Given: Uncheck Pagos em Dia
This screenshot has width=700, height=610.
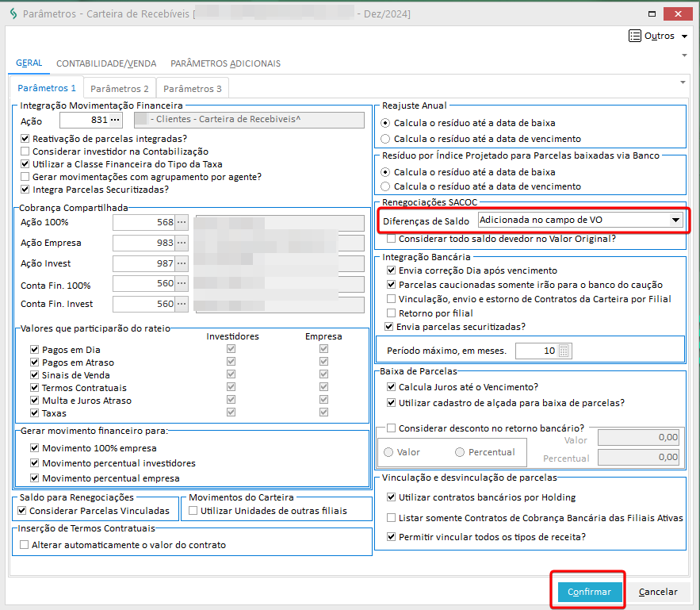Looking at the screenshot, I should [x=34, y=349].
